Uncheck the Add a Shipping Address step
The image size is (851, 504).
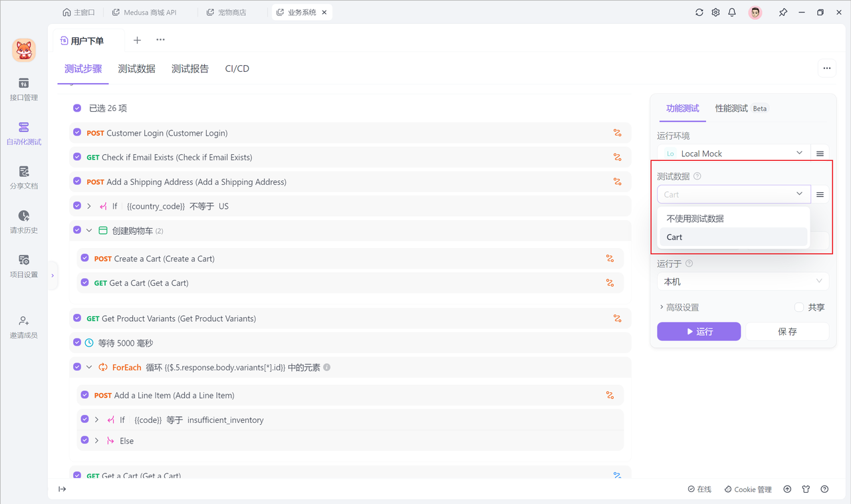coord(77,182)
